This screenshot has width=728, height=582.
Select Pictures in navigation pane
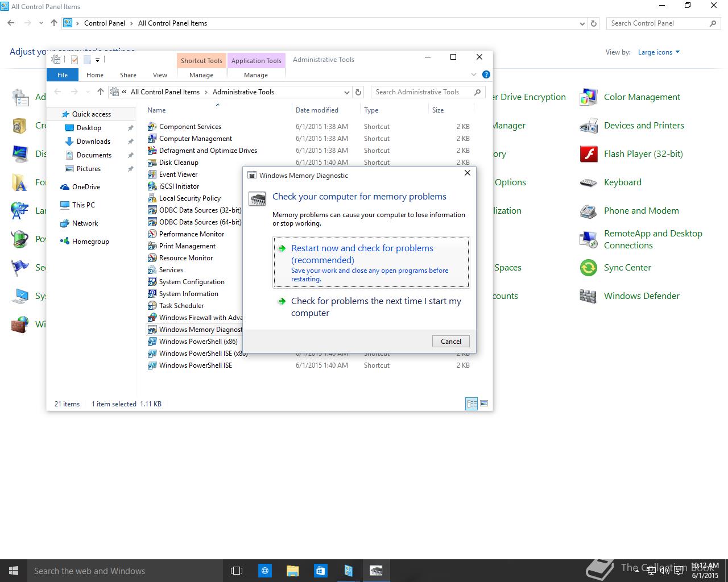point(89,169)
